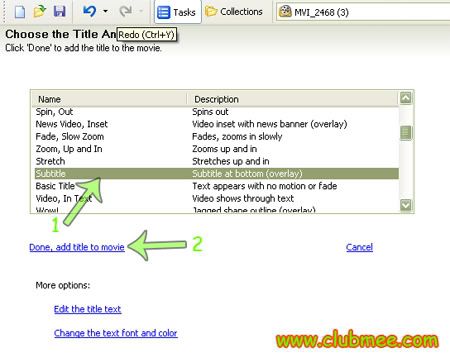Image resolution: width=450 pixels, height=362 pixels.
Task: Click the Undo arrow icon
Action: [89, 12]
